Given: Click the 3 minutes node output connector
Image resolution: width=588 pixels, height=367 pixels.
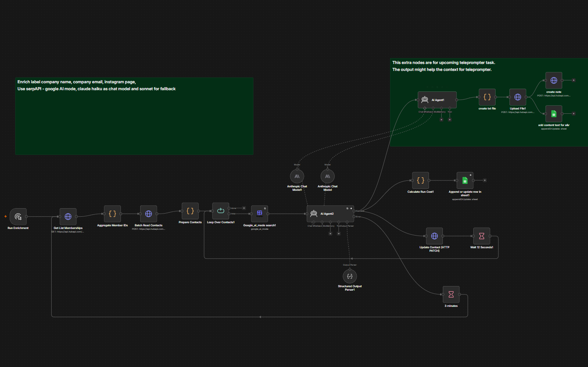Looking at the screenshot, I should pos(460,295).
